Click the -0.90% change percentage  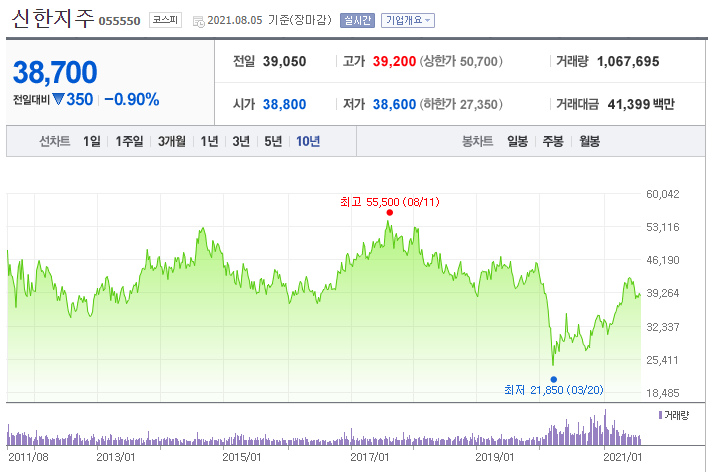pos(132,99)
